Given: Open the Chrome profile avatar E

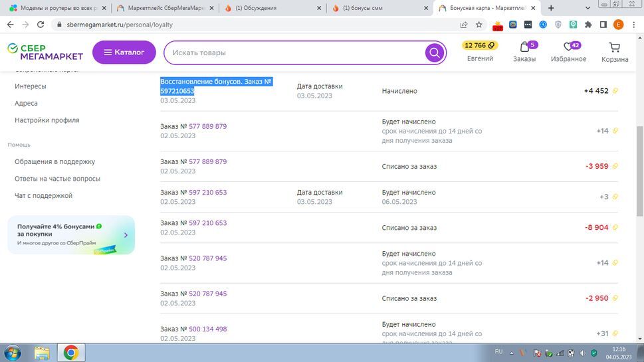Looking at the screenshot, I should (x=618, y=25).
